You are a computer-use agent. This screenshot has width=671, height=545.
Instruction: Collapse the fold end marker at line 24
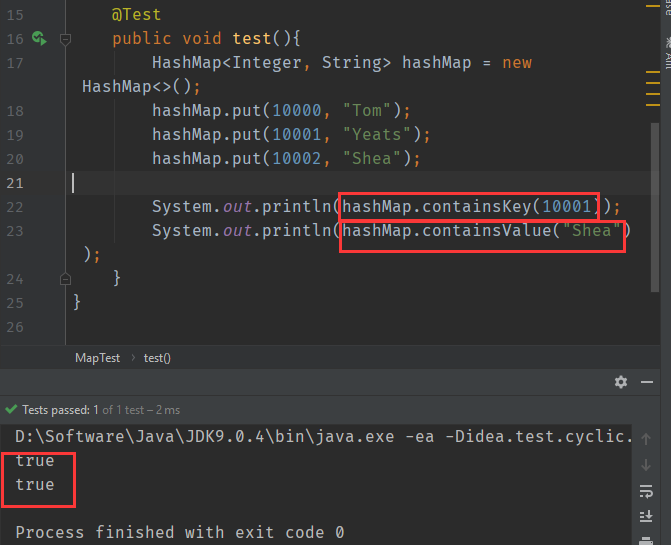65,279
